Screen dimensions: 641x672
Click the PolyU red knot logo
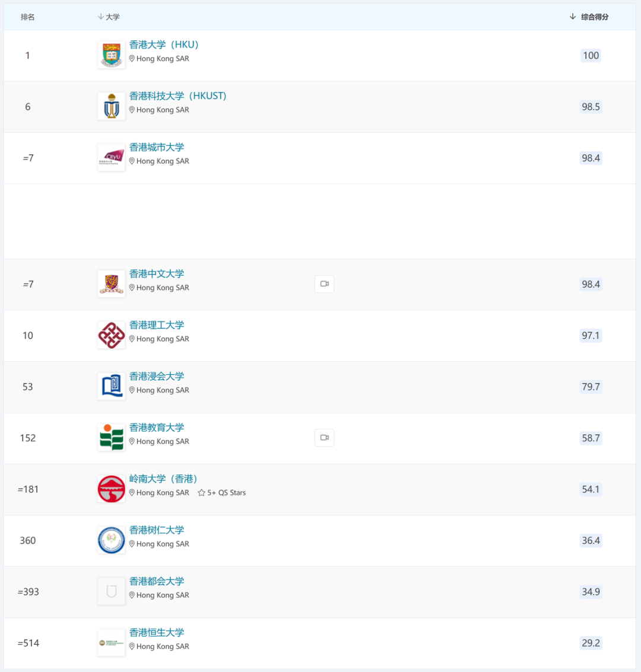(111, 336)
